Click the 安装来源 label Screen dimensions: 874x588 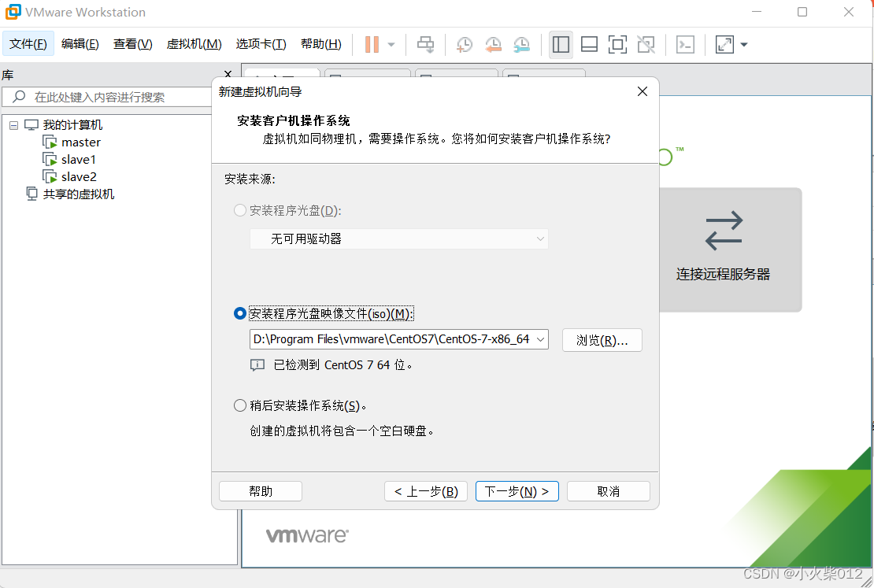[x=250, y=179]
